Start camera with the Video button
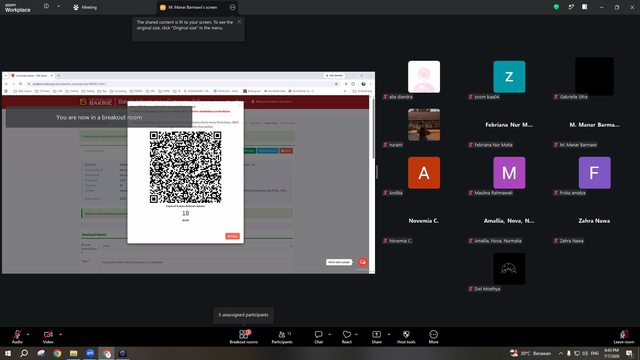Screen dimensions: 640x360 pos(48,337)
